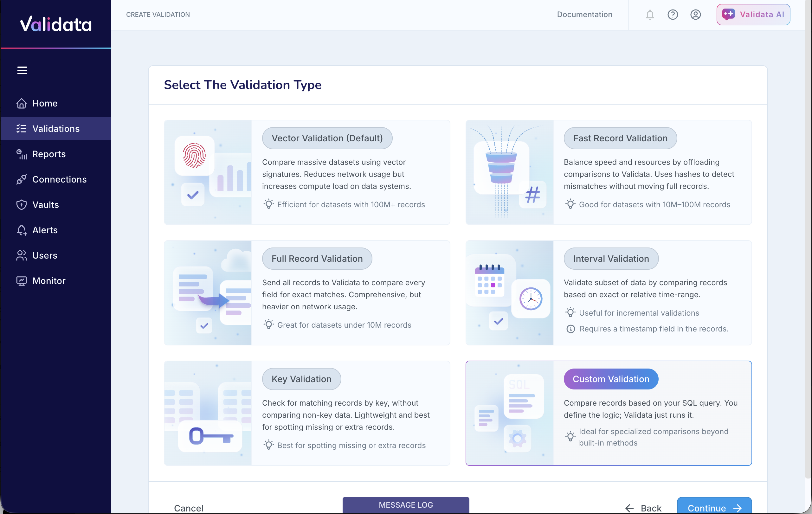Open the Documentation page
Viewport: 812px width, 514px height.
[x=584, y=15]
